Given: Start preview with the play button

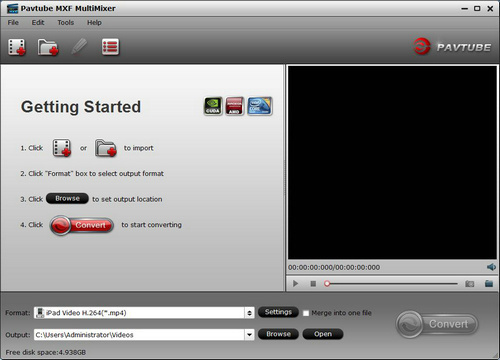Looking at the screenshot, I should pyautogui.click(x=295, y=284).
